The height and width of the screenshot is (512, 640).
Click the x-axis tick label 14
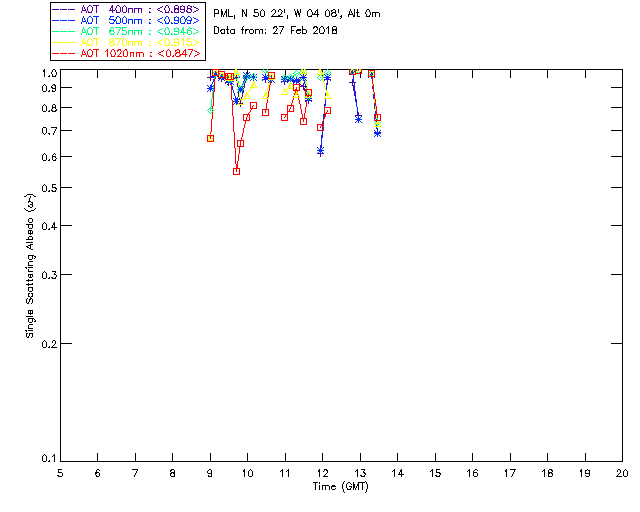point(398,473)
